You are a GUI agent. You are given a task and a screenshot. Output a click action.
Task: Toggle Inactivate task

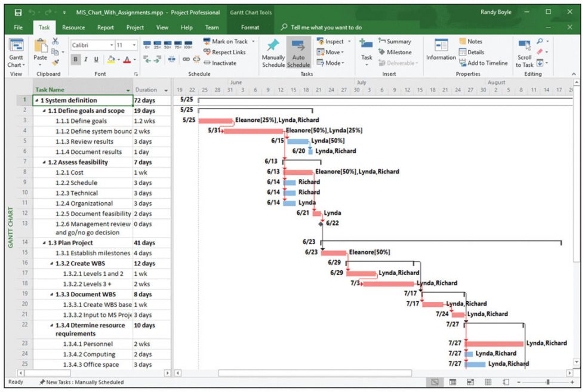220,63
